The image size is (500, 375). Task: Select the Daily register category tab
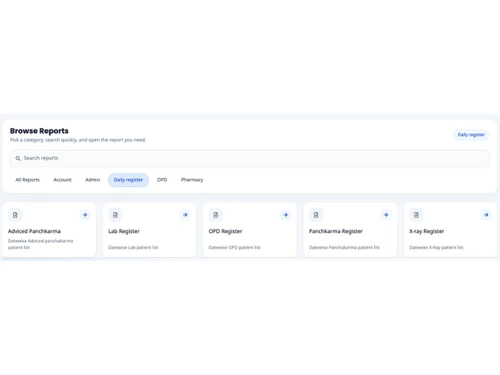pos(128,180)
